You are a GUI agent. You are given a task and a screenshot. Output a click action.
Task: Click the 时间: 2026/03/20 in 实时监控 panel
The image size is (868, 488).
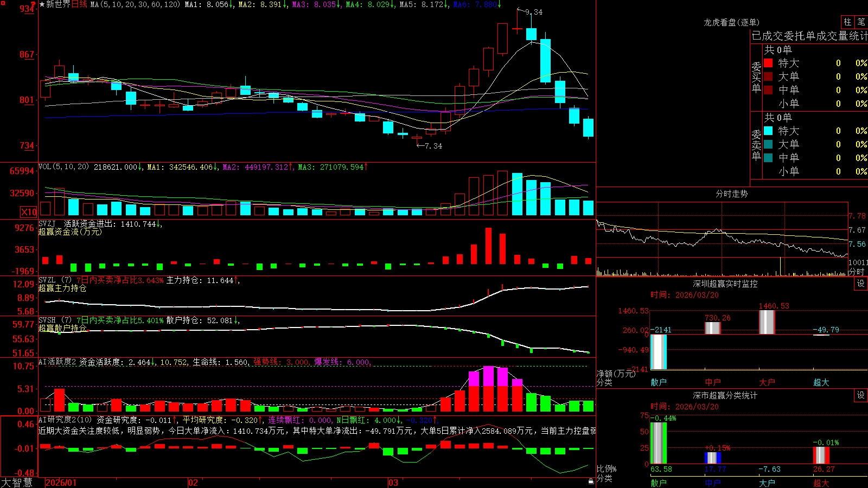(x=685, y=295)
